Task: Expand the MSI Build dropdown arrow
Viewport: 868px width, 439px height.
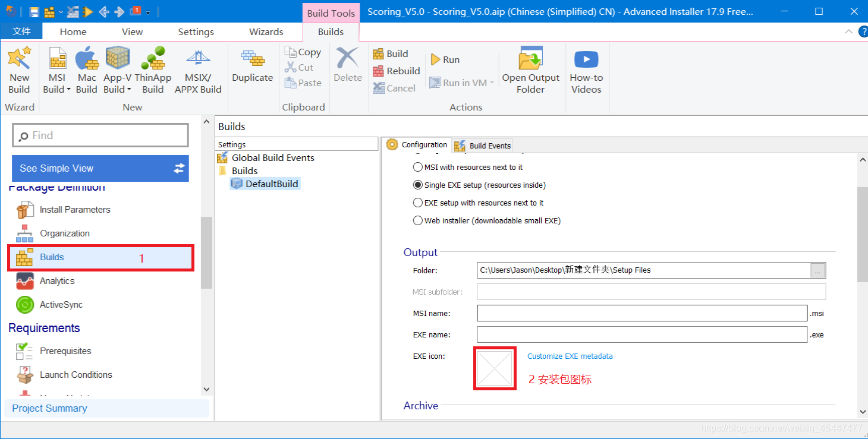Action: pyautogui.click(x=68, y=90)
